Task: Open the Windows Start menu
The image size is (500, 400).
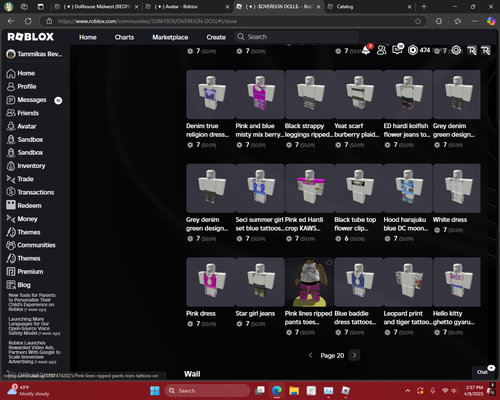Action: coord(155,390)
